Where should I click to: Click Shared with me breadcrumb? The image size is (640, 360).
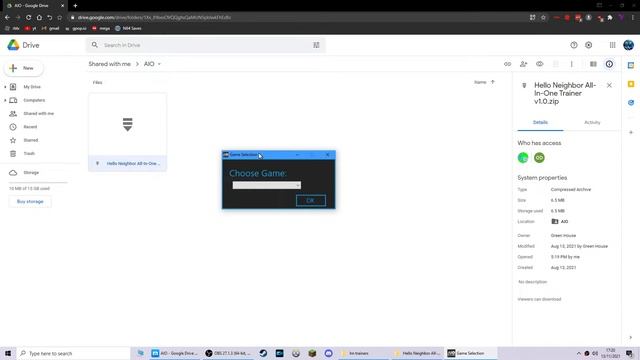coord(109,64)
